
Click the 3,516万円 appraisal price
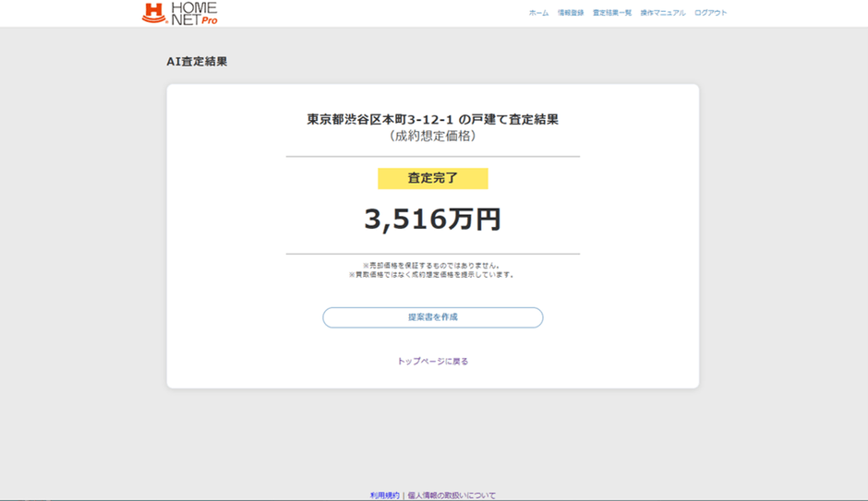click(x=432, y=220)
